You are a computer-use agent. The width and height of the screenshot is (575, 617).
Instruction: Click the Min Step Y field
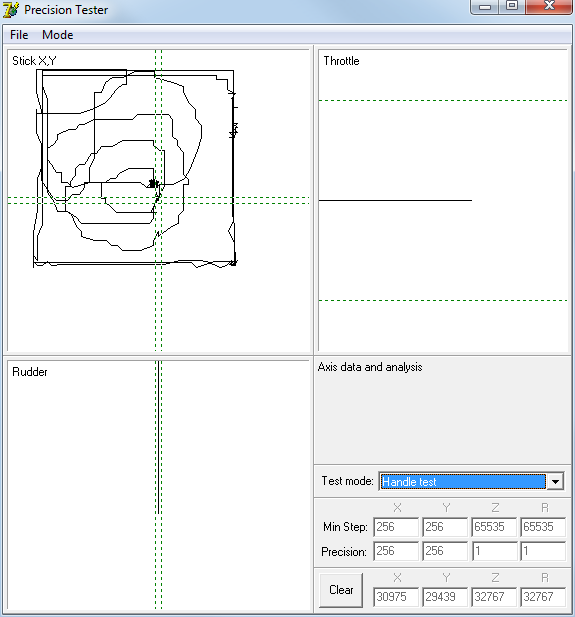pyautogui.click(x=445, y=527)
